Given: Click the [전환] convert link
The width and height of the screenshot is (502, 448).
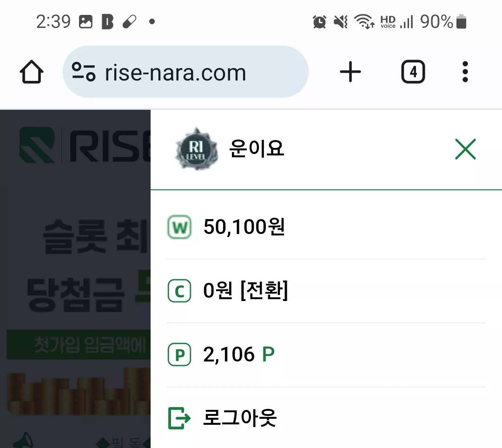Looking at the screenshot, I should (x=264, y=290).
